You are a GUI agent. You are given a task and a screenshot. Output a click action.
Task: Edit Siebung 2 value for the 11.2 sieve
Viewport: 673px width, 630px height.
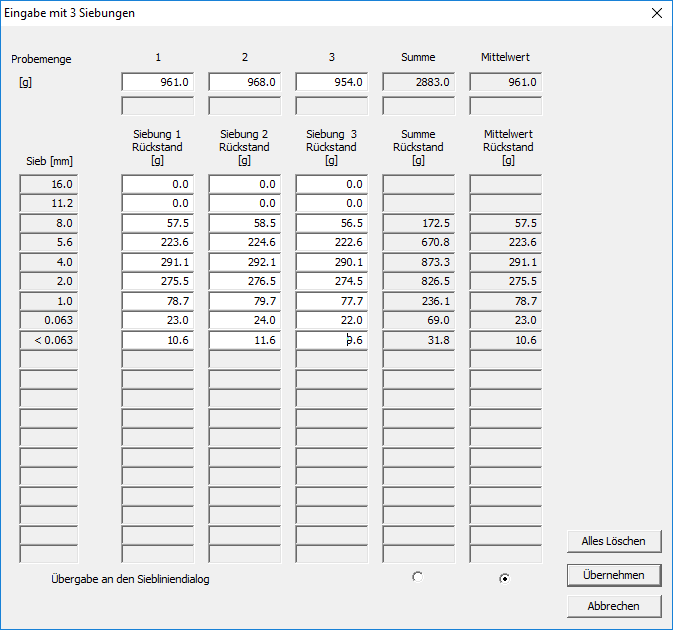tap(245, 203)
